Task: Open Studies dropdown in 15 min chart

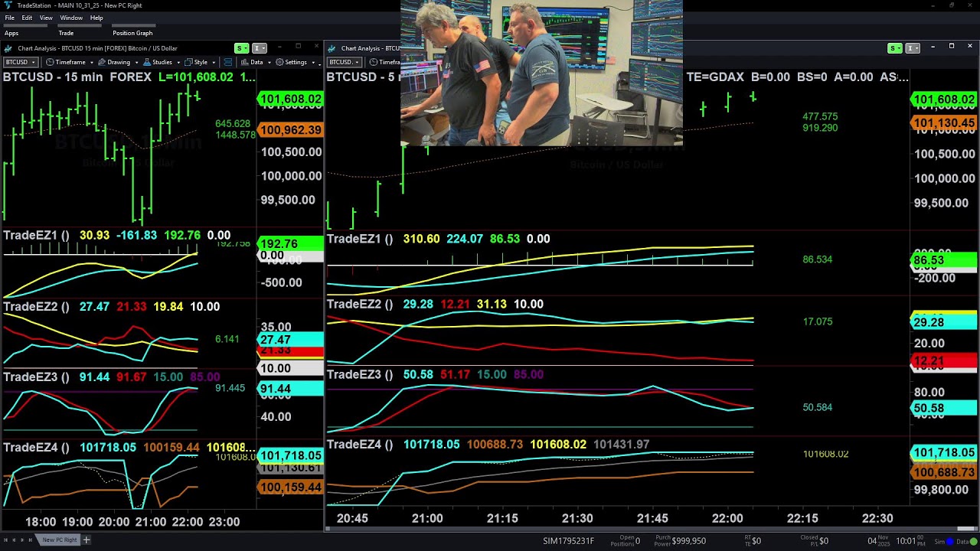Action: [160, 62]
